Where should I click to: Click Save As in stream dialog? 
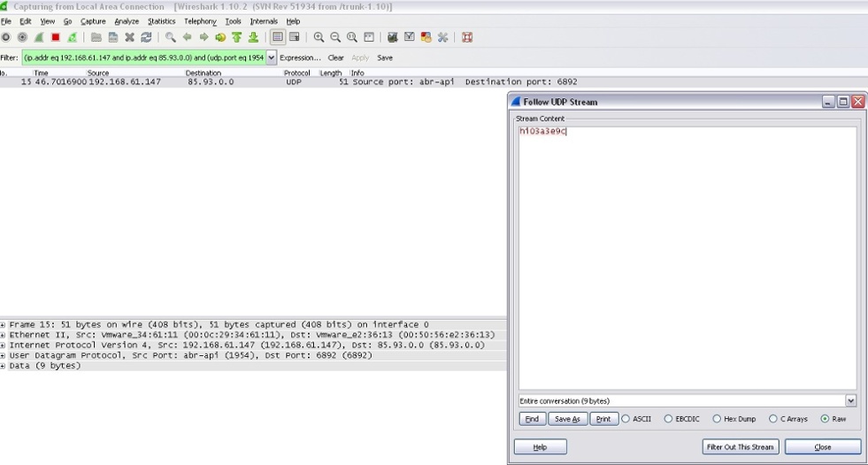coord(568,419)
